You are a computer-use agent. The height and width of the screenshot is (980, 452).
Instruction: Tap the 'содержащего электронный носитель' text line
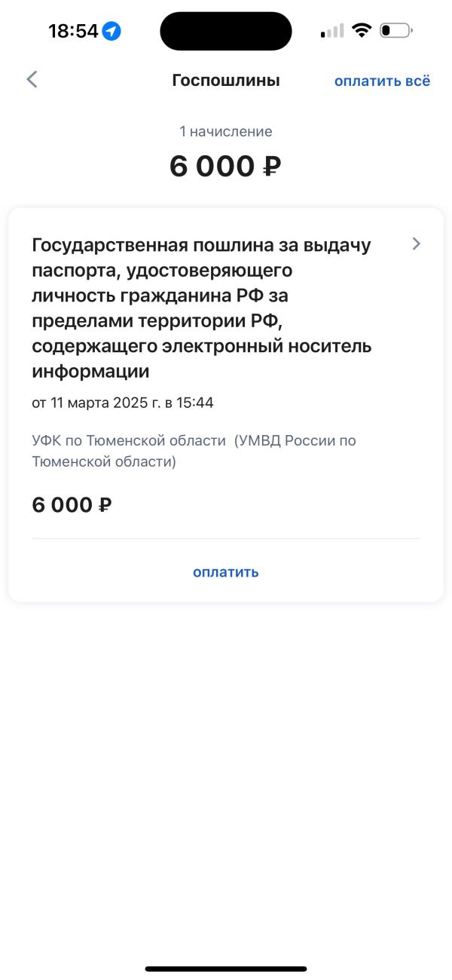[202, 346]
